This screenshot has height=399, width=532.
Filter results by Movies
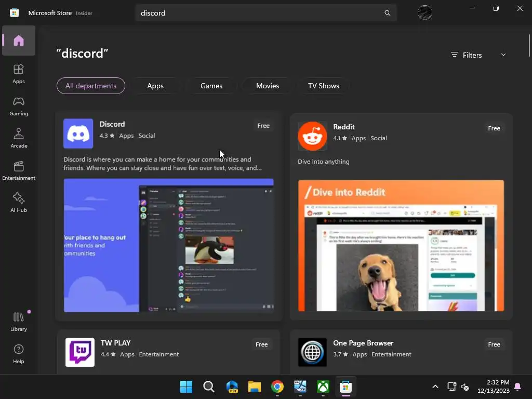(268, 86)
